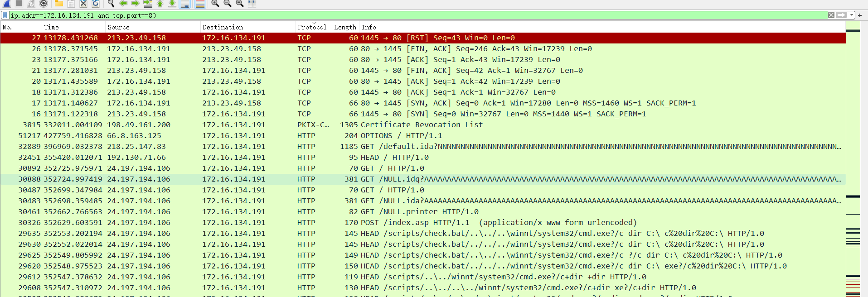Screen dimensions: 868x297
Task: Sort by the Destination column
Action: (x=248, y=27)
